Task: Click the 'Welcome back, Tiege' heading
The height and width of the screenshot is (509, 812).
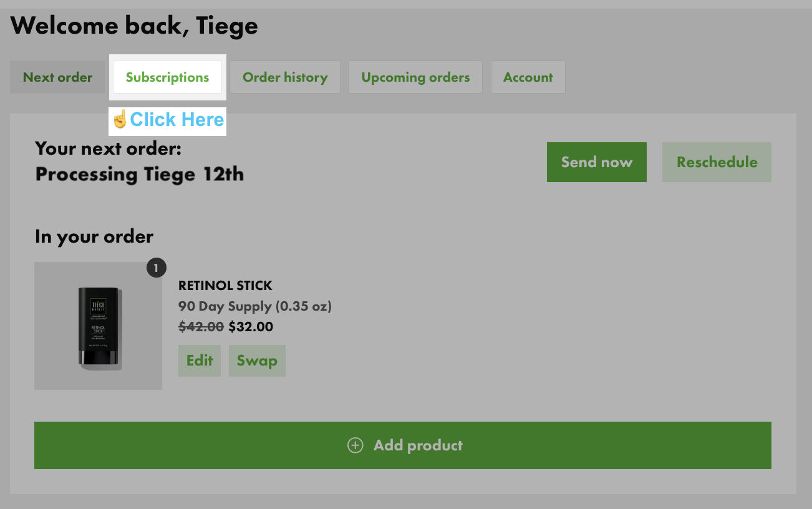Action: coord(134,26)
